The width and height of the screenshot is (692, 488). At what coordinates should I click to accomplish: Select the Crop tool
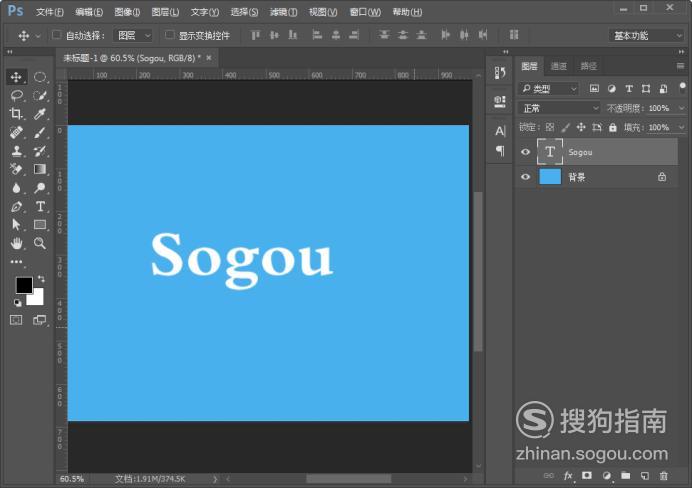(x=16, y=114)
